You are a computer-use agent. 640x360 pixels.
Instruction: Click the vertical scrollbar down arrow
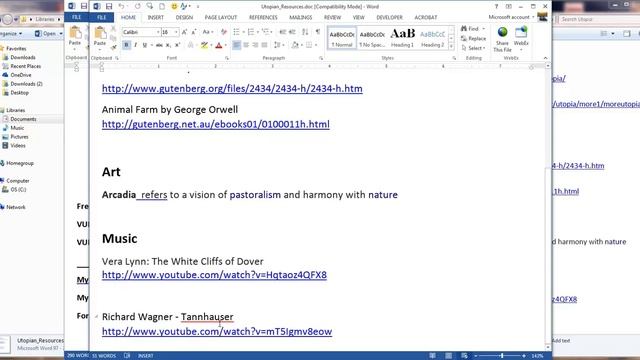[548, 348]
